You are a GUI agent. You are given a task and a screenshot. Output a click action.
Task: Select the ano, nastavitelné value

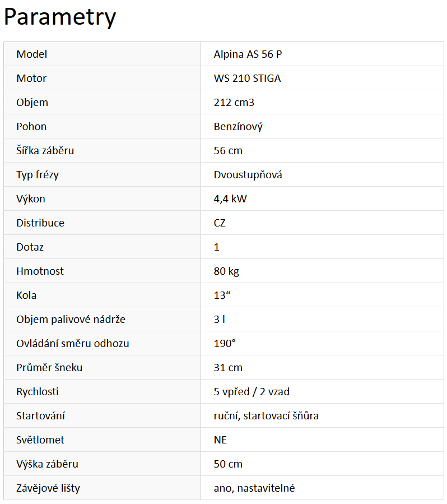(x=254, y=488)
